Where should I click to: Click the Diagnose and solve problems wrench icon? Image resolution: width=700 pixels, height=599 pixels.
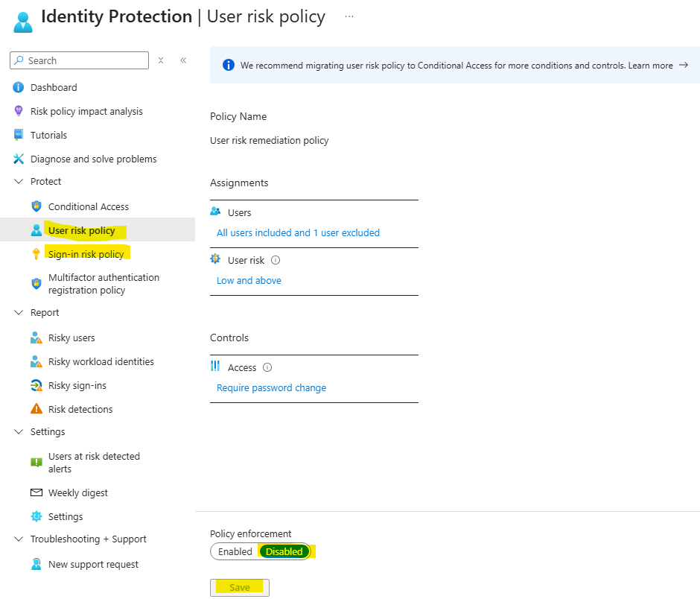(x=19, y=159)
